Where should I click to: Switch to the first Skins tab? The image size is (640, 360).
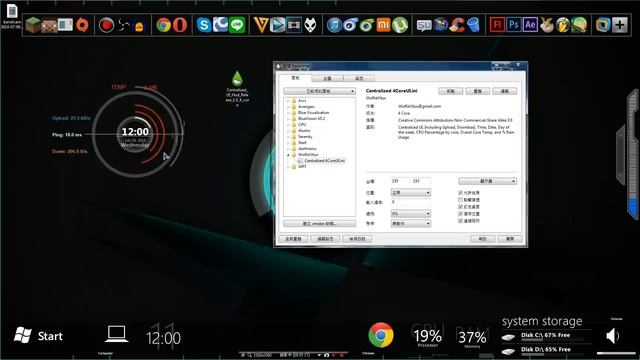tap(295, 78)
